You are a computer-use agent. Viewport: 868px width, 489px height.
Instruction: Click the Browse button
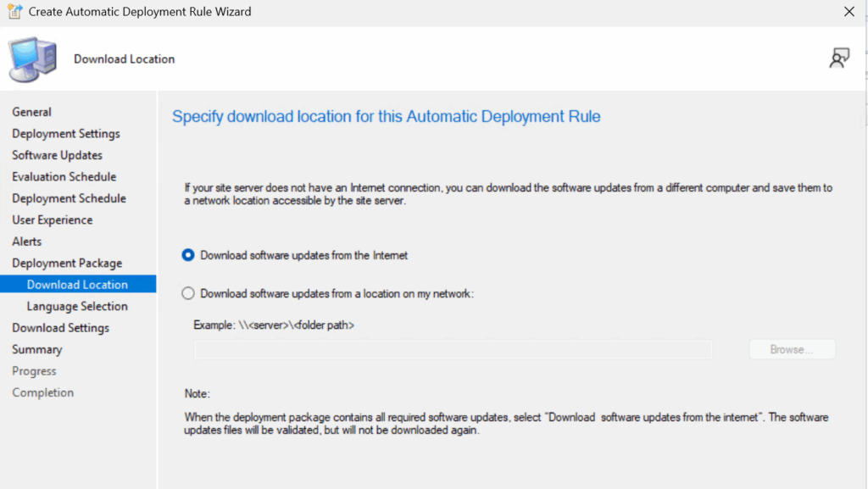(x=792, y=349)
